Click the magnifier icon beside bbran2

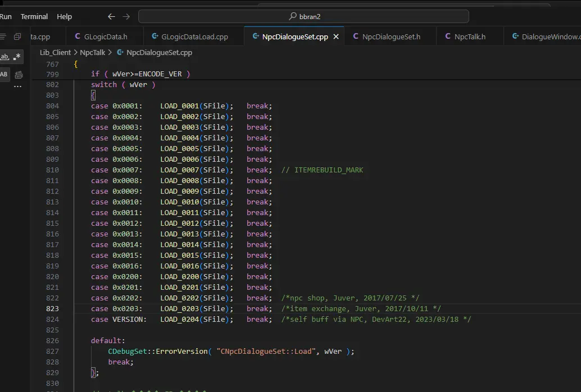point(293,16)
